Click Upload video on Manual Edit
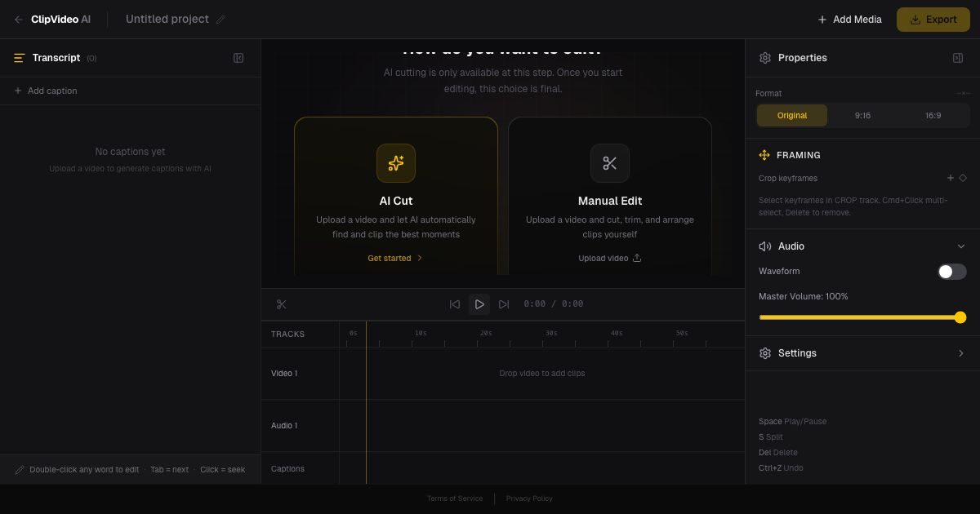 point(610,258)
